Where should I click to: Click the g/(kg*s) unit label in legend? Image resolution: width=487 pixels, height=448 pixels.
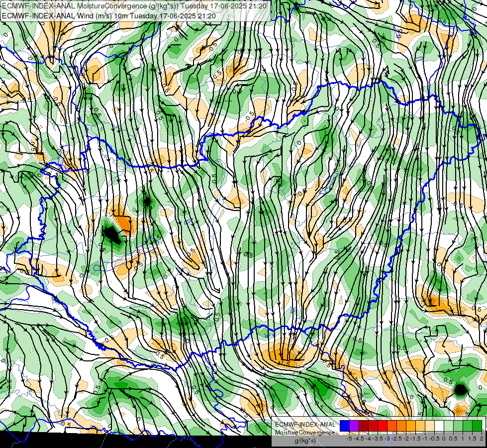[305, 441]
